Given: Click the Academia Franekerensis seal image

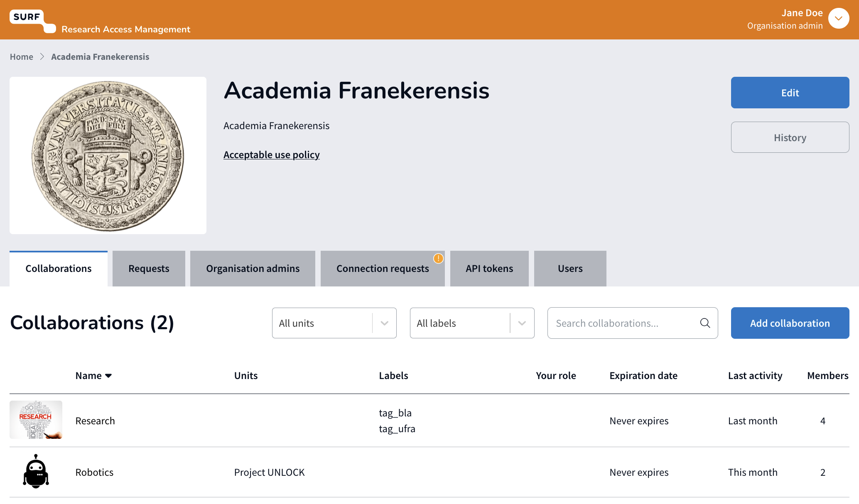Looking at the screenshot, I should (x=108, y=155).
